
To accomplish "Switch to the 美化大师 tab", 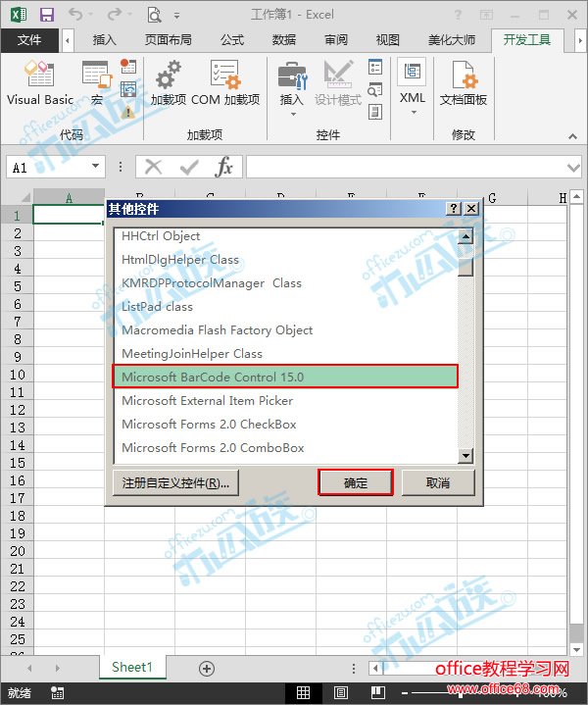I will click(x=452, y=40).
